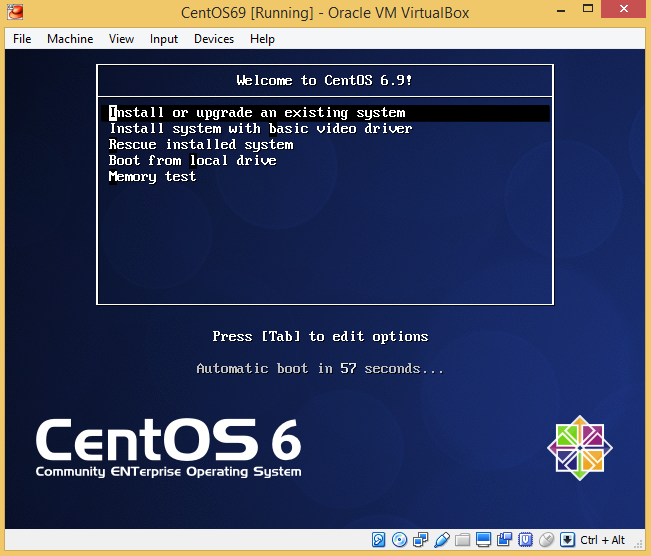Minimize the VirtualBox window
Viewport: 651px width, 556px height.
tap(561, 9)
